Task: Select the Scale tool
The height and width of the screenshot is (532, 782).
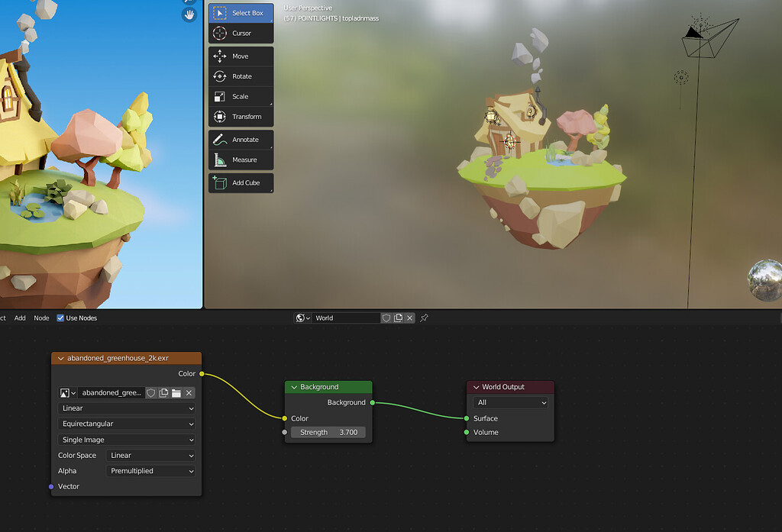Action: point(241,96)
